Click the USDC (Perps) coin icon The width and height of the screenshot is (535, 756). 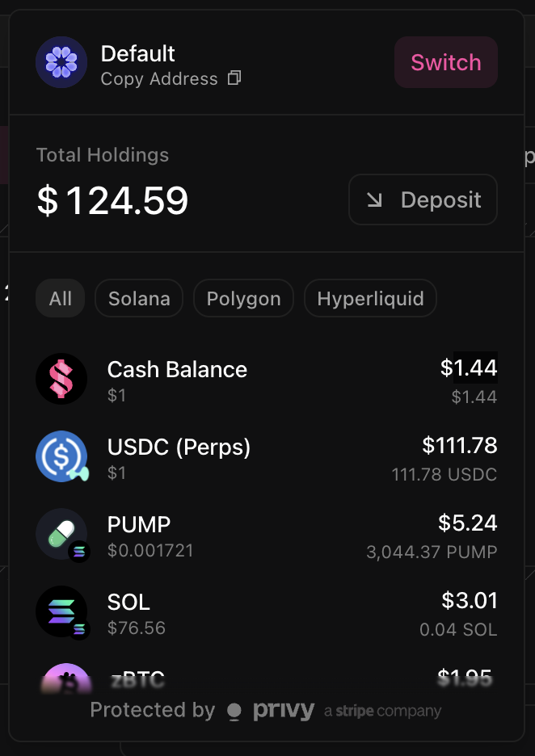61,456
